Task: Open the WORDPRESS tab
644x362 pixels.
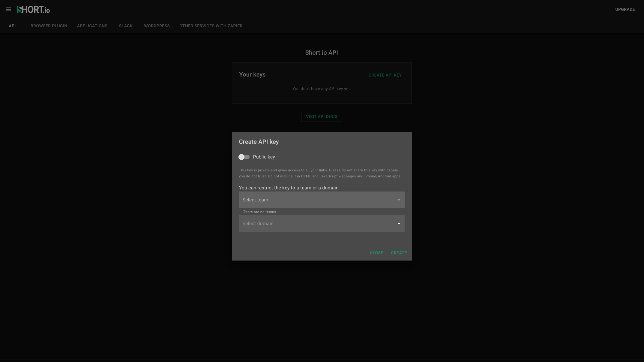Action: pyautogui.click(x=157, y=26)
